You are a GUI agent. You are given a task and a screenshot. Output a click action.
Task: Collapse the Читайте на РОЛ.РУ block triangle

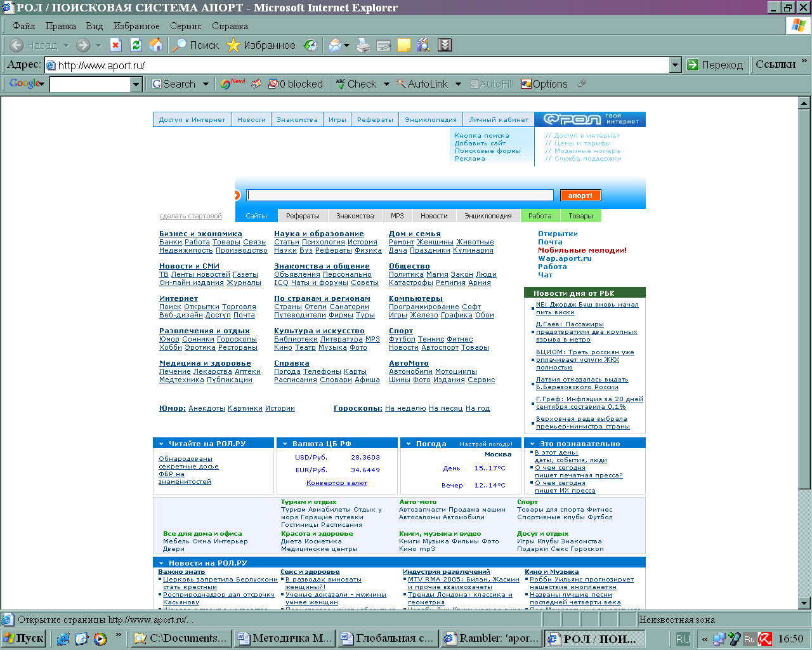[x=161, y=444]
